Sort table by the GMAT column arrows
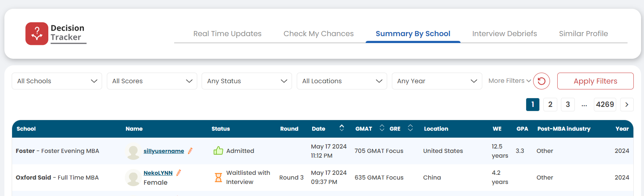The height and width of the screenshot is (196, 644). pyautogui.click(x=382, y=128)
